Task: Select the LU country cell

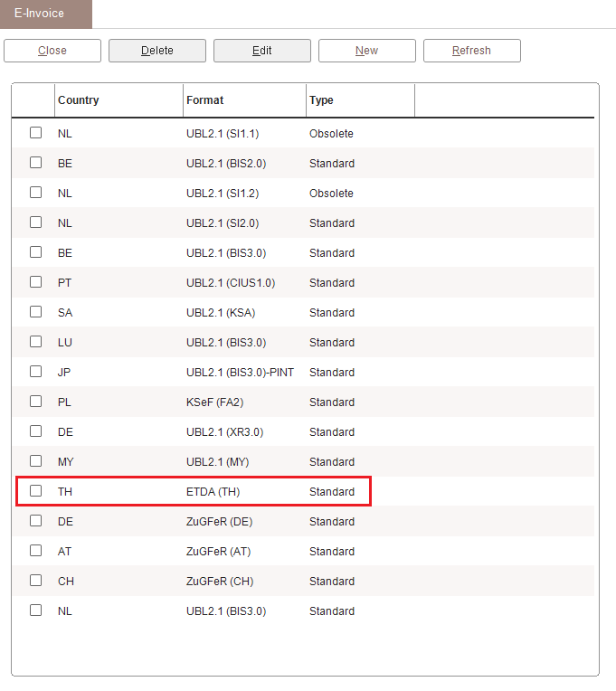Action: coord(65,343)
